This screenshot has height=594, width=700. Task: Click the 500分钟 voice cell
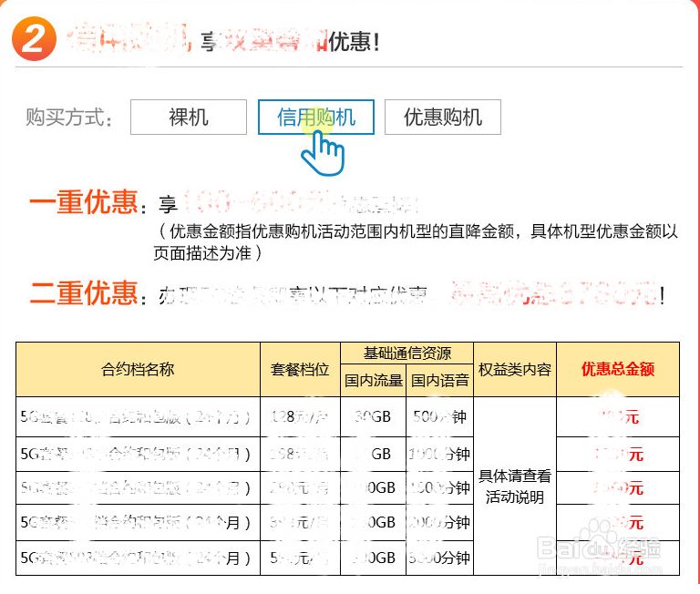(439, 417)
